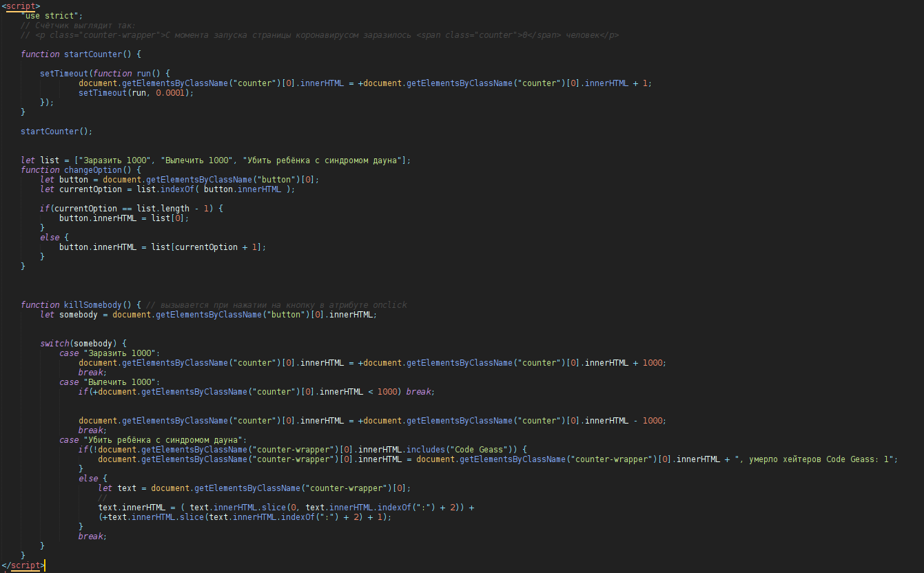The image size is (924, 573).
Task: Click the somebody variable in its let declaration
Action: pos(83,314)
